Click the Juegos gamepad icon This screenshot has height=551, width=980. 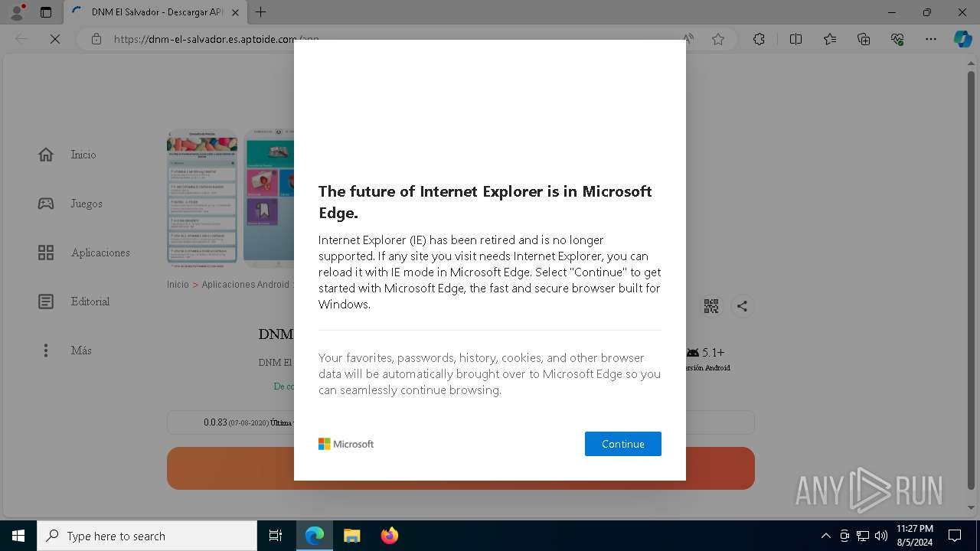(x=46, y=204)
